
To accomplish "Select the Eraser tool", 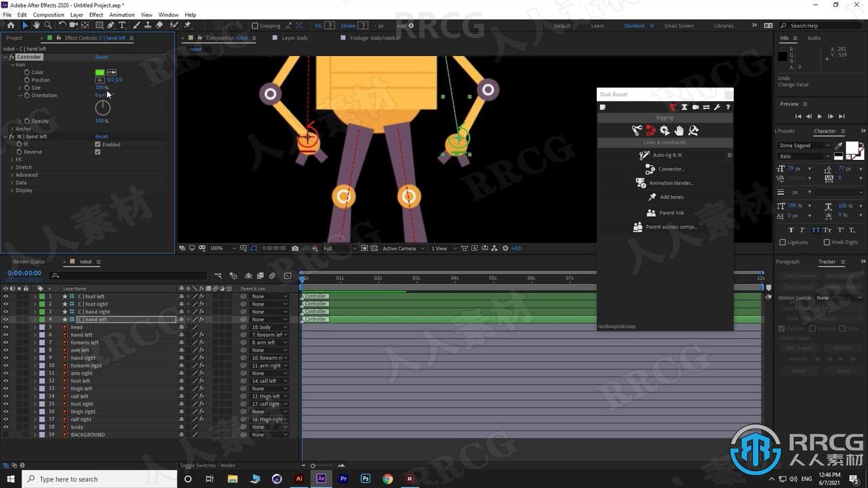I will point(159,25).
